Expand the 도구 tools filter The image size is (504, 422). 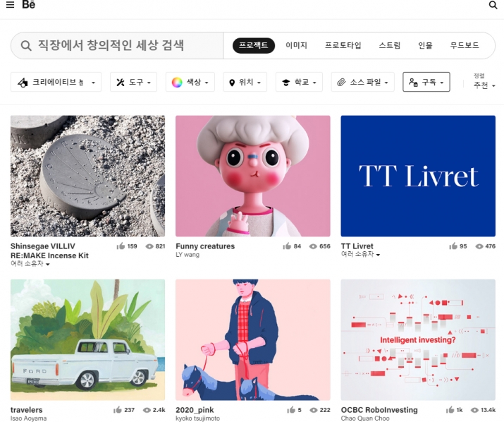point(133,82)
